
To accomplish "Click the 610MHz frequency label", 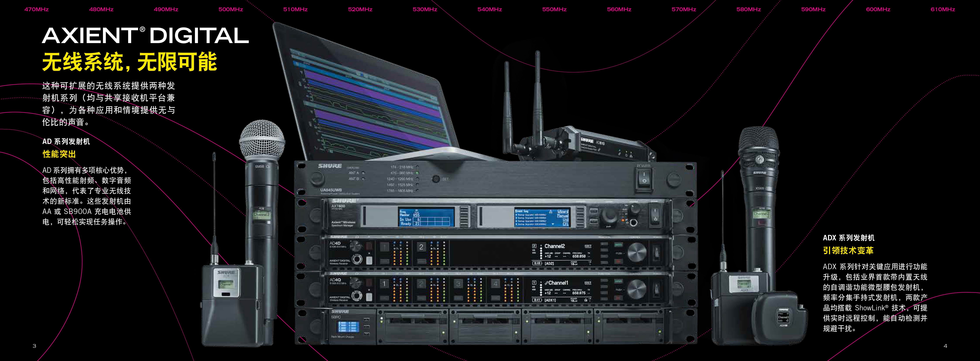I will (x=943, y=9).
